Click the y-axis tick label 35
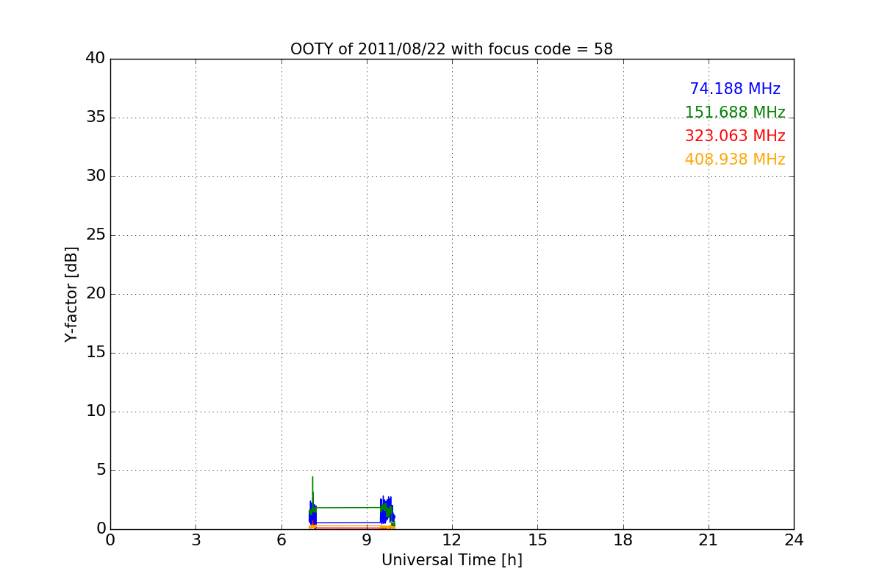The image size is (882, 588). point(96,118)
